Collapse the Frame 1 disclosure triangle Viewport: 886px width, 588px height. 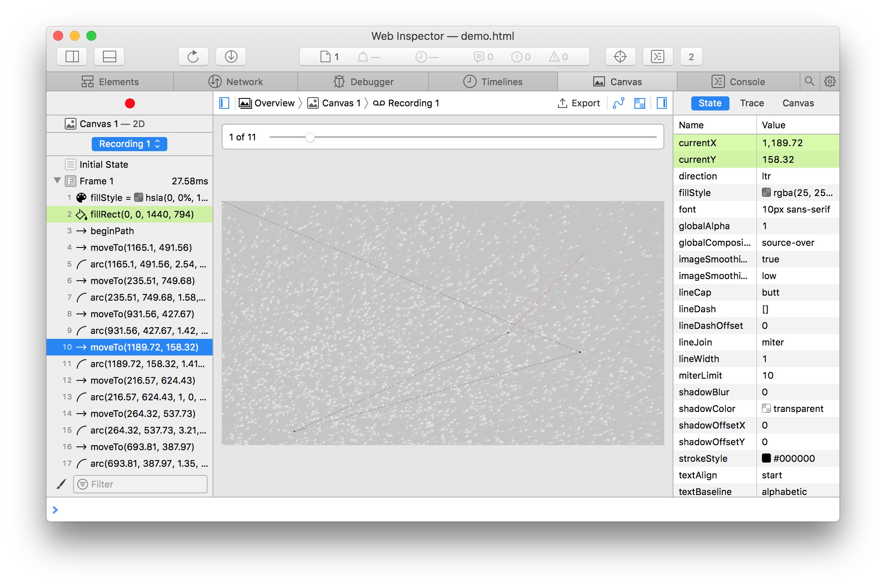57,181
